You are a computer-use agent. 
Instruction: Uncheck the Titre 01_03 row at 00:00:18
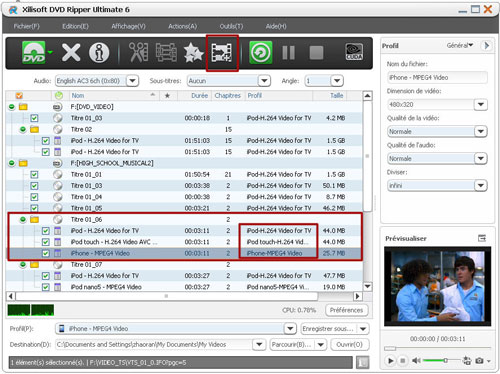(34, 118)
